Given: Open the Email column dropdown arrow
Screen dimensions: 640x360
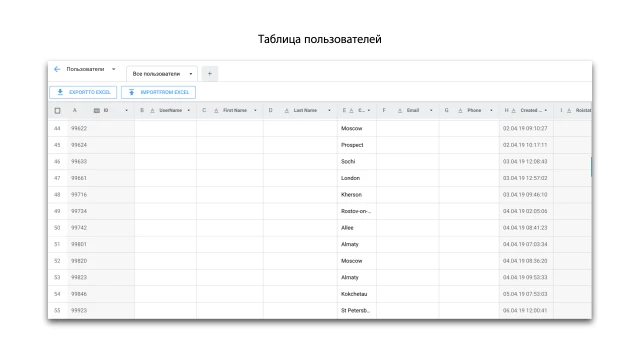Looking at the screenshot, I should tap(431, 111).
